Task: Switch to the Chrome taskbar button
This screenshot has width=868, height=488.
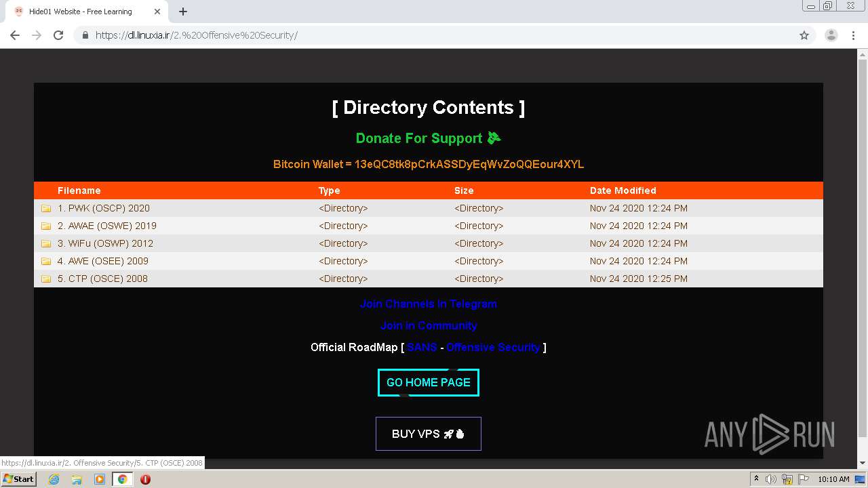Action: pos(123,479)
